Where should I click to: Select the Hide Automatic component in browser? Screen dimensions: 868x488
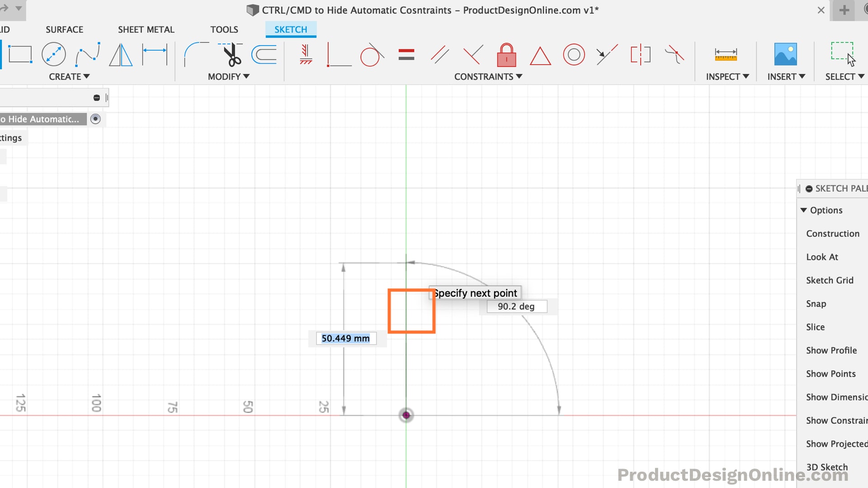coord(43,119)
